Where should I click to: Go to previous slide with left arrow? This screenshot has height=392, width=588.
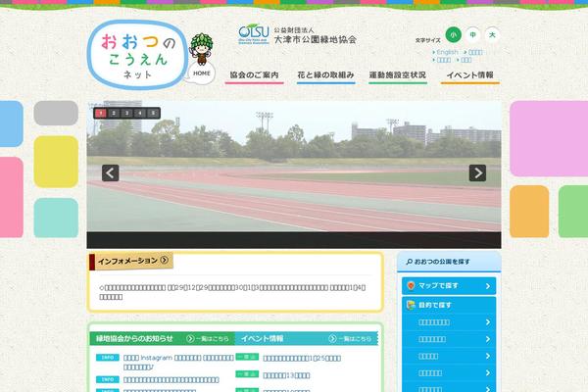click(110, 172)
